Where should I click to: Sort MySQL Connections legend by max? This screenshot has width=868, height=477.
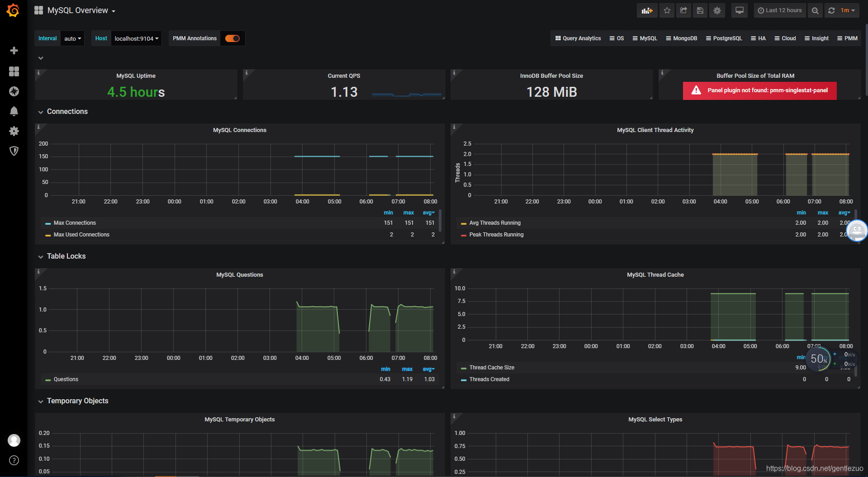408,213
